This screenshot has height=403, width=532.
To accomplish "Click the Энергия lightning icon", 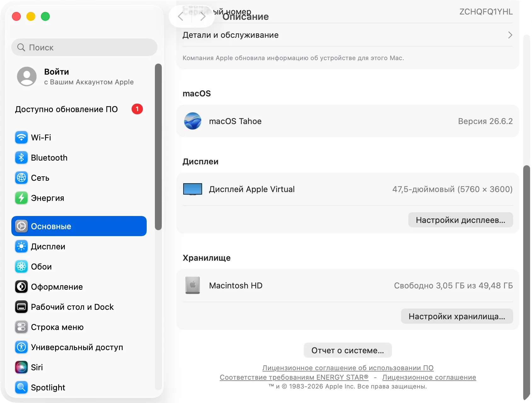I will (21, 198).
